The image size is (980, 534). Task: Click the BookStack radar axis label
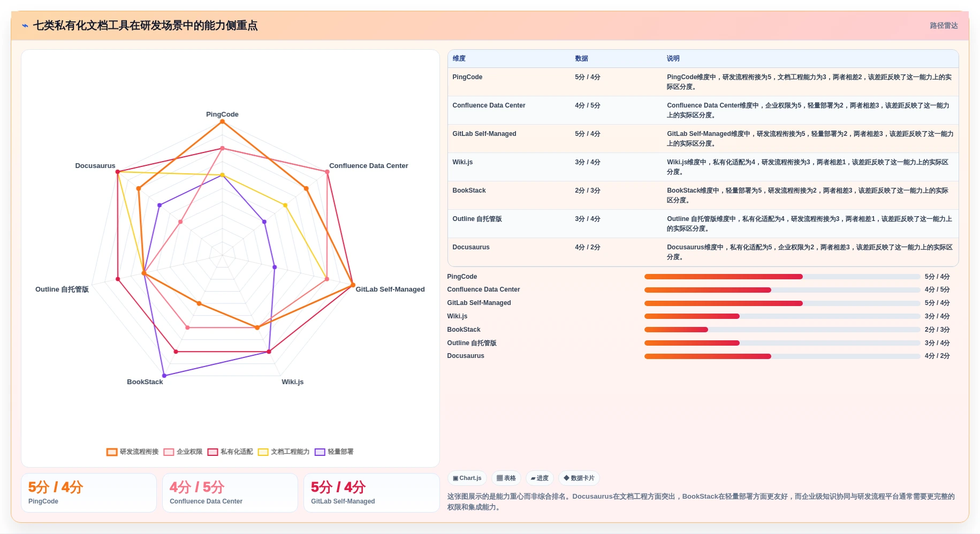pos(145,382)
